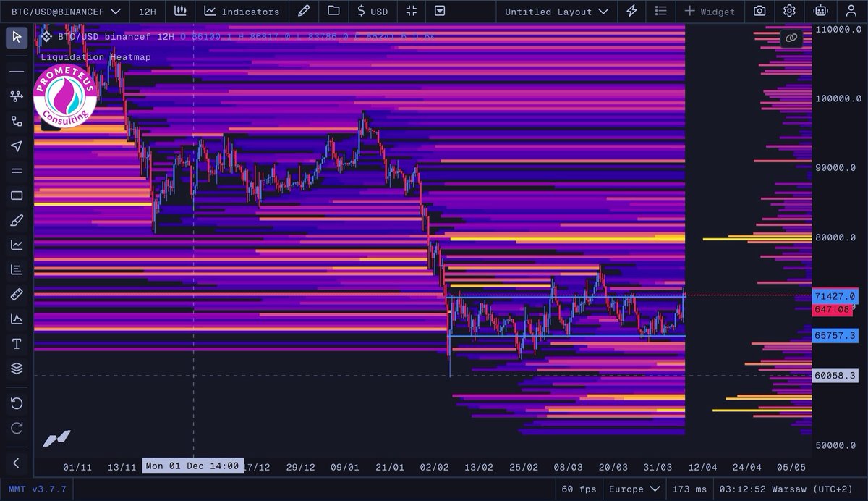Toggle fullscreen collapse icon
Viewport: 868px width, 501px height.
pos(412,11)
